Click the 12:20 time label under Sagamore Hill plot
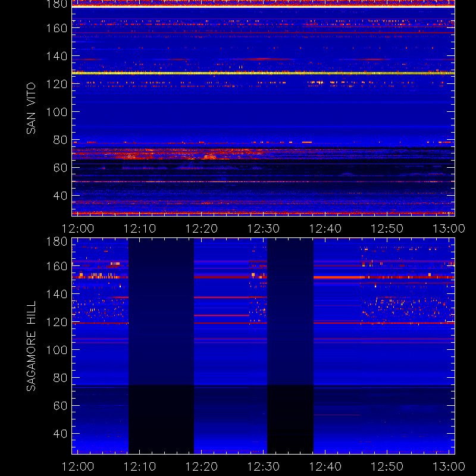Screen dimensions: 476x476 coord(202,466)
